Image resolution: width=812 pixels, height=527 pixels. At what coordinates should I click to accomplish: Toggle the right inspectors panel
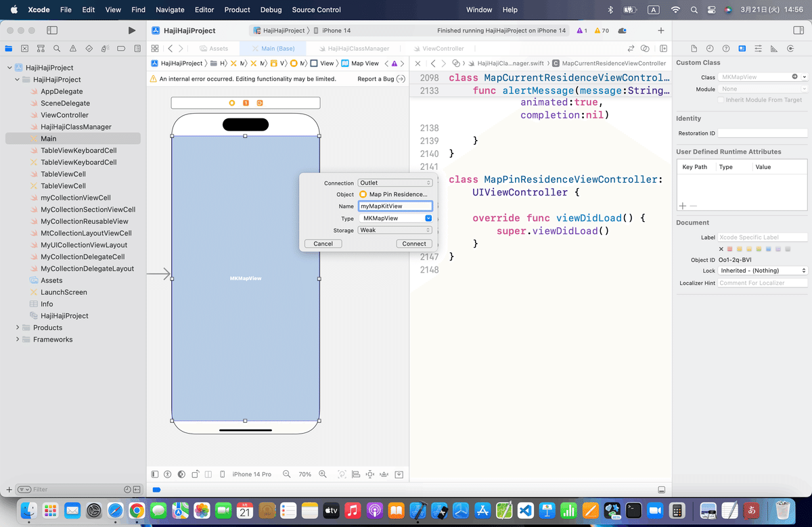point(797,30)
